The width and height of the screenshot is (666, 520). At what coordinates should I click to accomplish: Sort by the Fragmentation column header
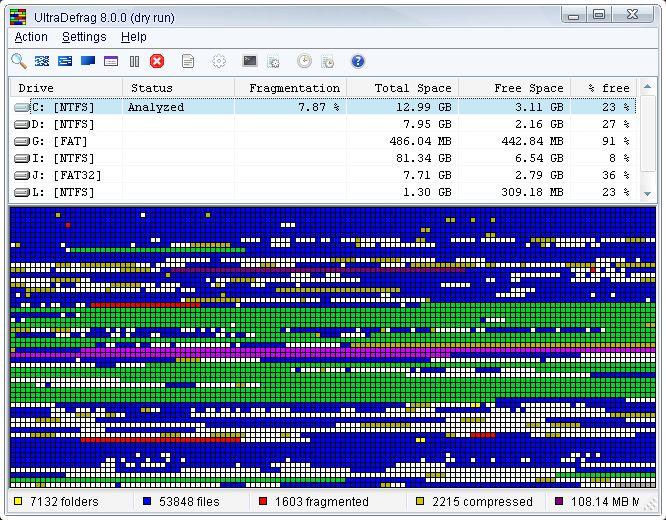coord(291,88)
